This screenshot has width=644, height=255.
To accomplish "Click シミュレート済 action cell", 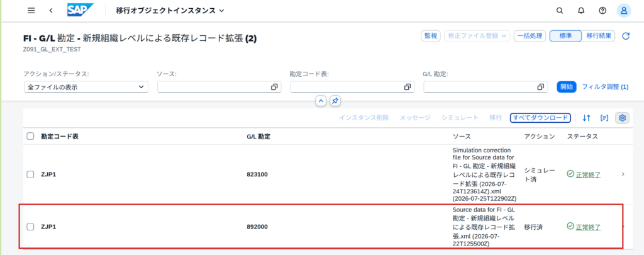I will click(x=540, y=174).
